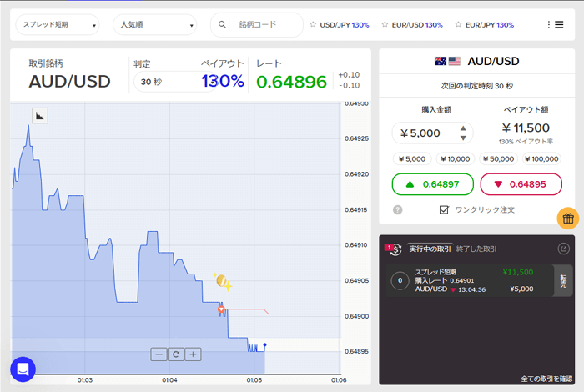The height and width of the screenshot is (392, 584).
Task: Increase the purchase amount with the up arrow
Action: 463,128
